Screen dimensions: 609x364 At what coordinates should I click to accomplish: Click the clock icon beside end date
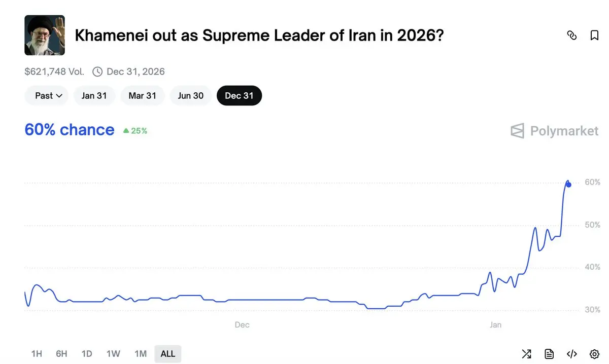coord(97,71)
